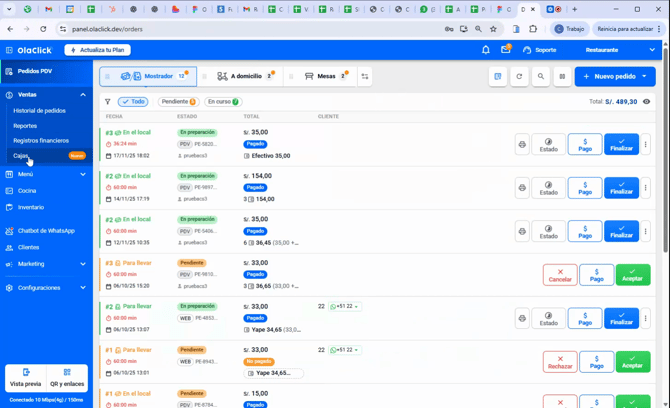
Task: Open WhatsApp dropdown on 06/10/25 13:01 order
Action: coord(345,350)
